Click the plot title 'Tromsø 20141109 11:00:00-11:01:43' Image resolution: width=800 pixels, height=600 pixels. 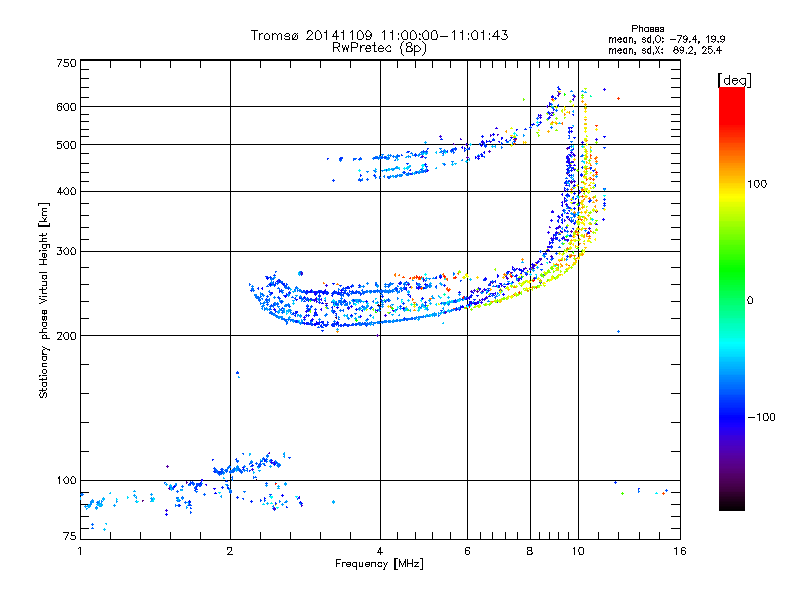pos(379,35)
